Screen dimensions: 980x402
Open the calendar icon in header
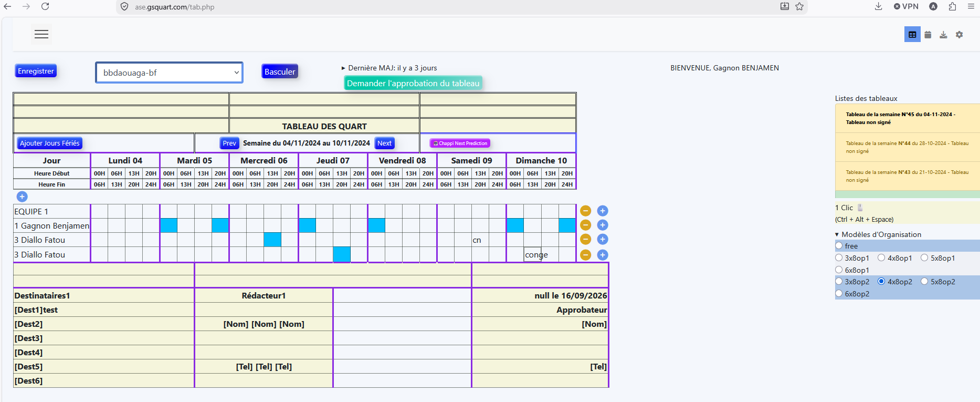[x=928, y=35]
